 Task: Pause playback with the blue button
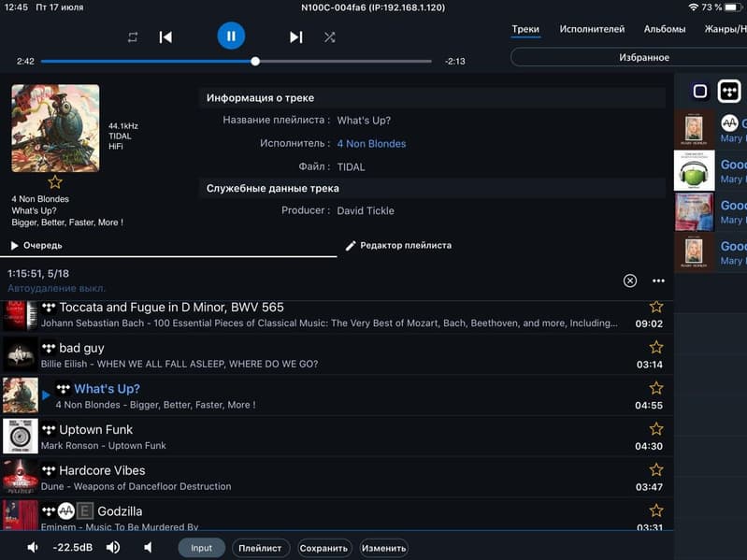[231, 36]
